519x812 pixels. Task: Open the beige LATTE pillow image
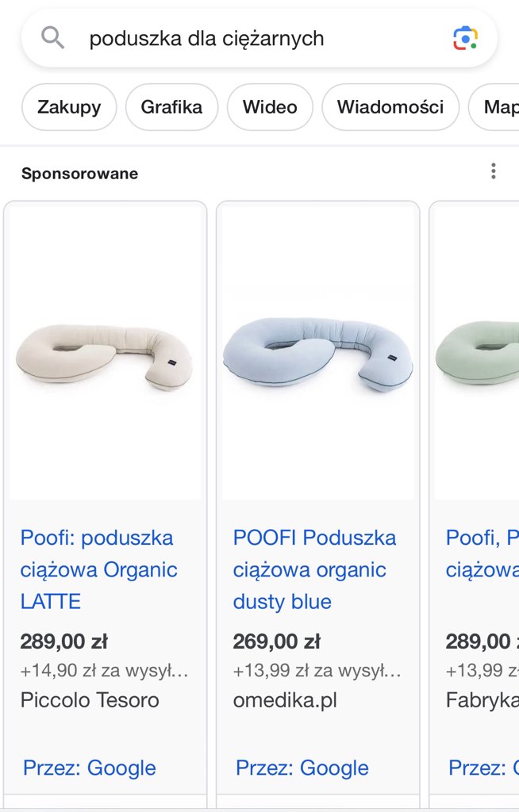pos(104,357)
